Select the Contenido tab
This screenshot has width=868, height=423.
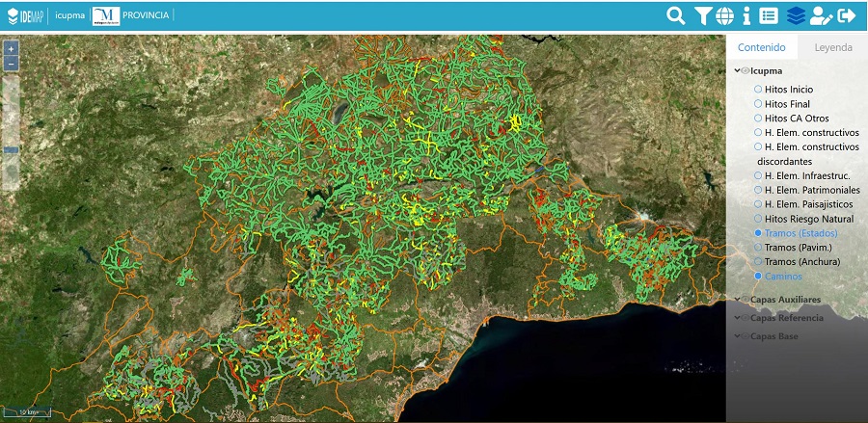[x=762, y=47]
